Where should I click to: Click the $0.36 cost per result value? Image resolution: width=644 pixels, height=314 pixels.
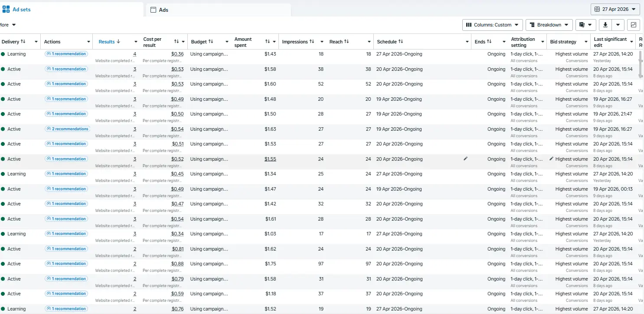177,54
